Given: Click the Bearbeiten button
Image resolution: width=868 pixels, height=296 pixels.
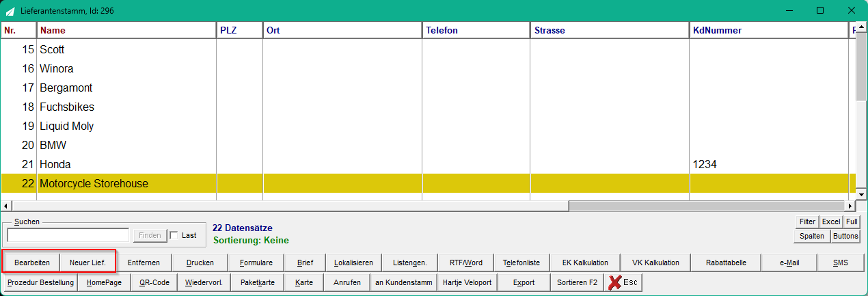Looking at the screenshot, I should pos(31,263).
